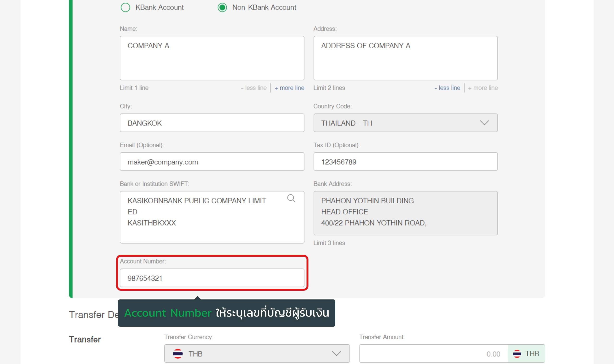Select the Non-KBank Account radio button
614x364 pixels.
click(x=222, y=8)
